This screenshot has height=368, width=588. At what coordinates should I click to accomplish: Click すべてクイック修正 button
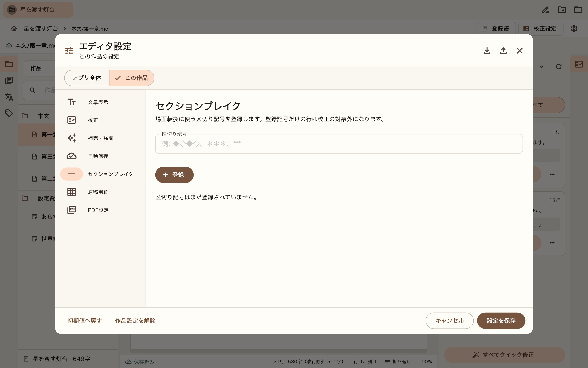pyautogui.click(x=504, y=355)
